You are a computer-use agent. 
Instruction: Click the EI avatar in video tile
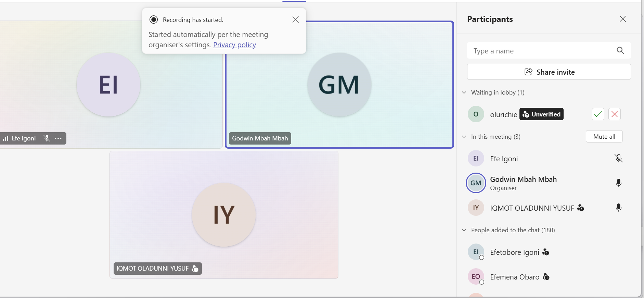pyautogui.click(x=108, y=85)
